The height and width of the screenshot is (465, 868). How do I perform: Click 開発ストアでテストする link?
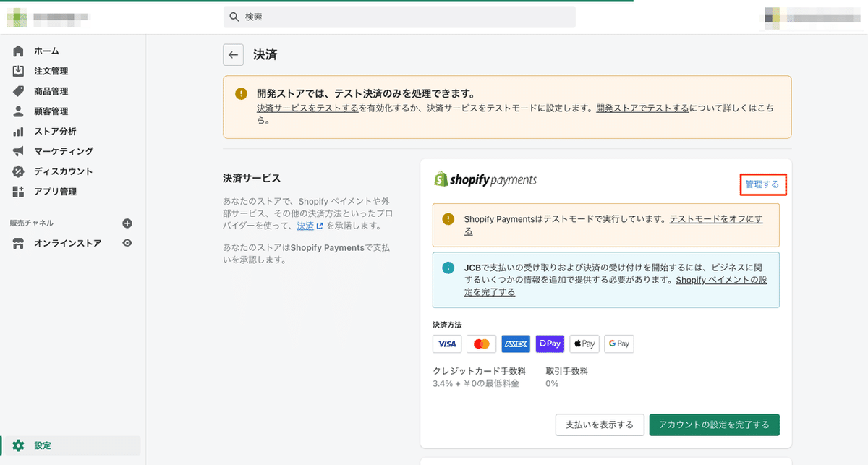(x=642, y=108)
